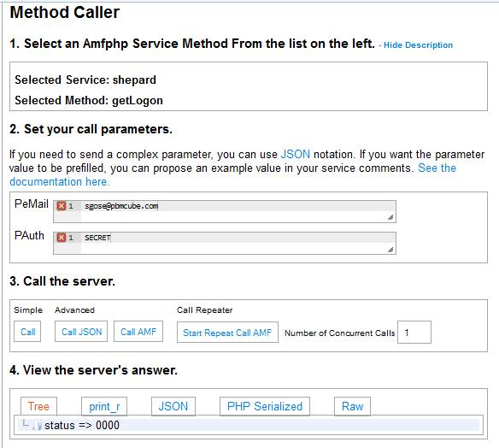
Task: Open the JSON notation link
Action: click(x=296, y=155)
